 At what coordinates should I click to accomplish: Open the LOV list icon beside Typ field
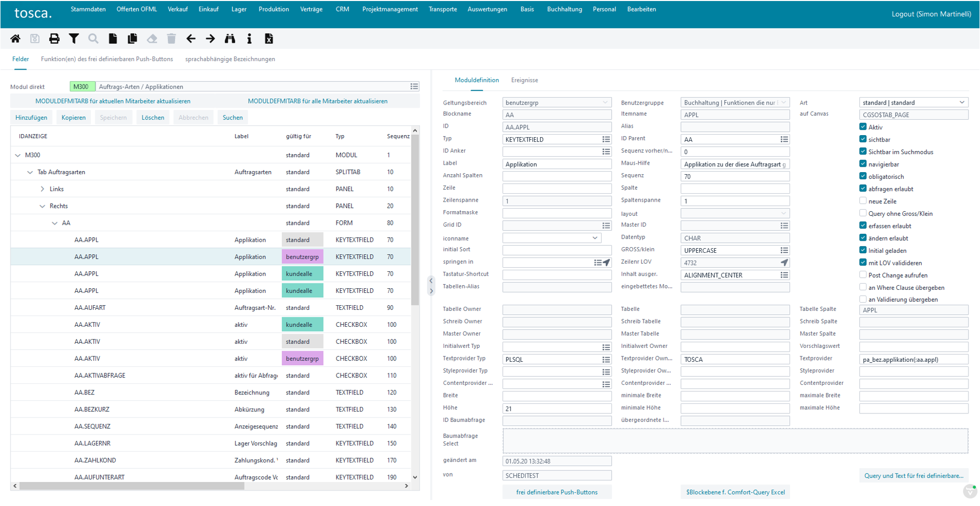click(x=606, y=139)
